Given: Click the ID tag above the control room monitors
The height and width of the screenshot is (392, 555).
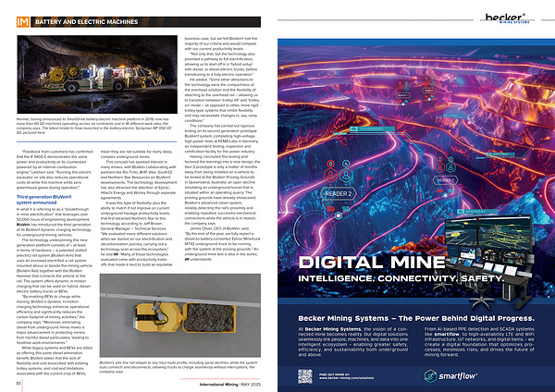Looking at the screenshot, I should tap(478, 212).
